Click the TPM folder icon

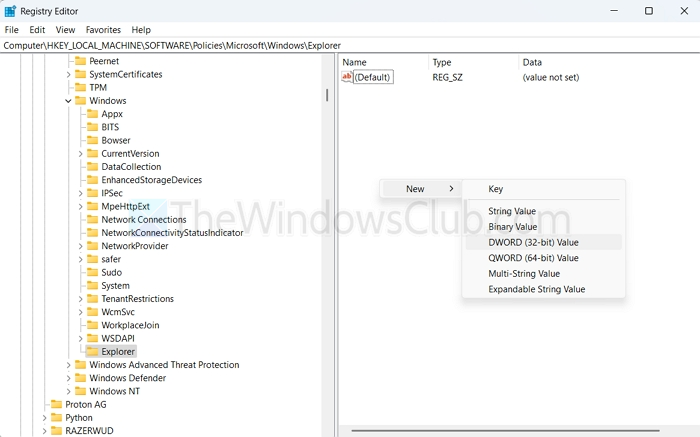80,87
